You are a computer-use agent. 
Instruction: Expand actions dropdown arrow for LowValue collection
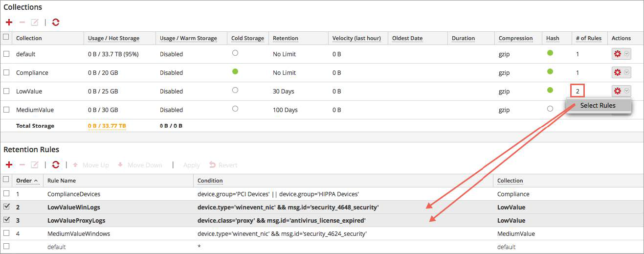tap(626, 91)
